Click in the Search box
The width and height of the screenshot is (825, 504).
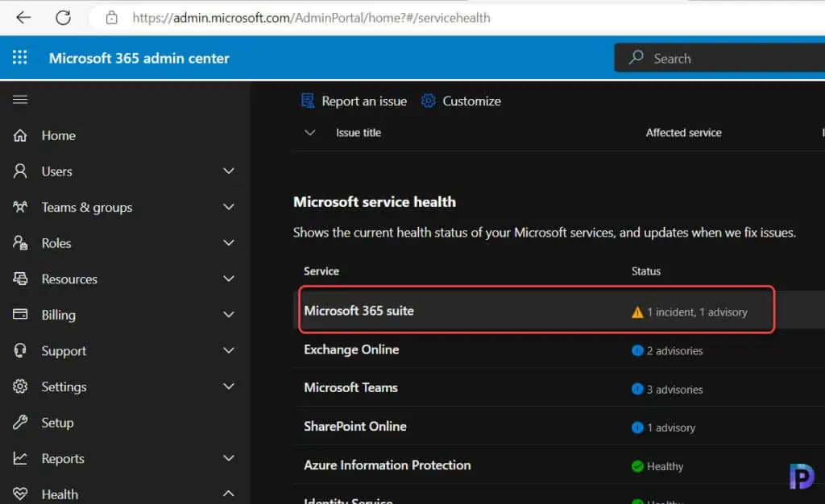(719, 58)
